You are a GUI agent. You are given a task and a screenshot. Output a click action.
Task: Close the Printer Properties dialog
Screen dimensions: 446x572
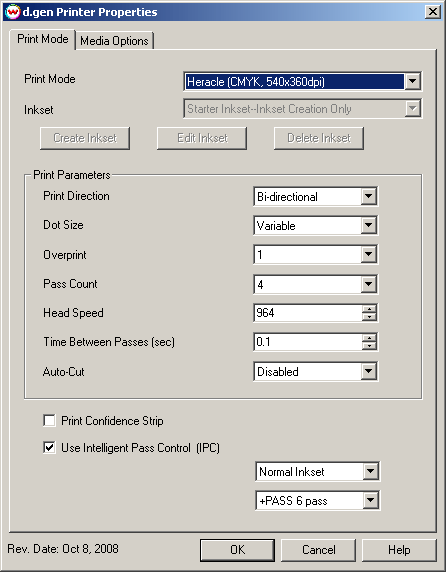pyautogui.click(x=433, y=12)
